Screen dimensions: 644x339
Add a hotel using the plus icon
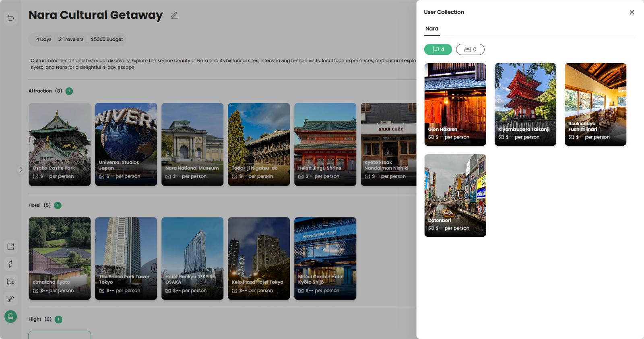tap(58, 205)
